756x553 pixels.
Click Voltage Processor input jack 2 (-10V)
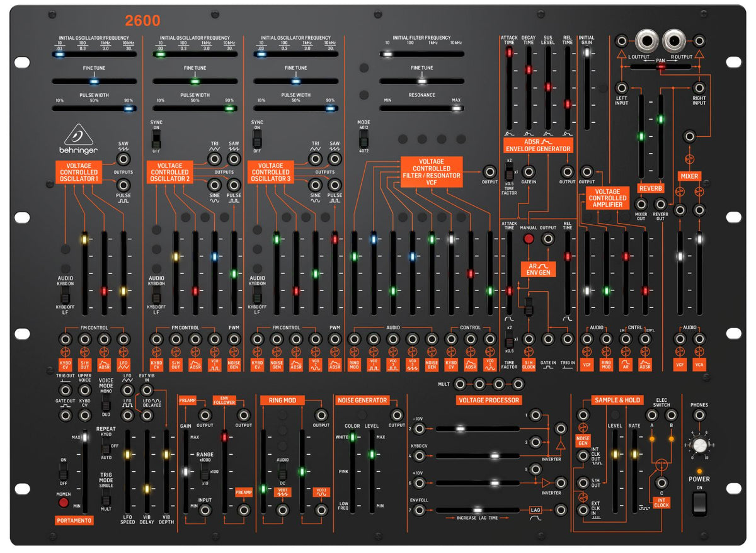tap(418, 429)
